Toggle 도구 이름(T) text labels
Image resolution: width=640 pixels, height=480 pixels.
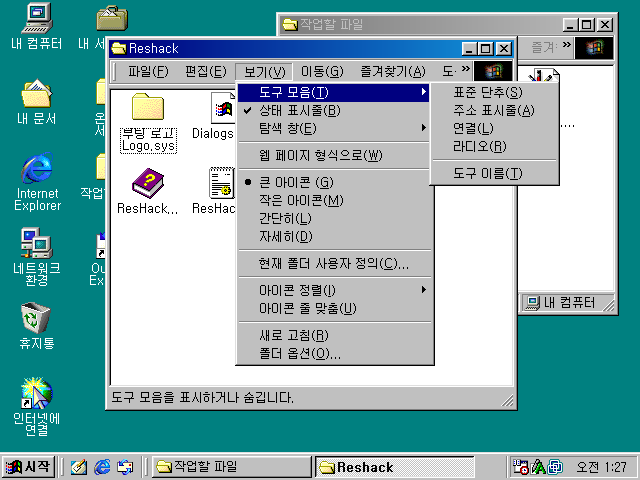(x=494, y=173)
